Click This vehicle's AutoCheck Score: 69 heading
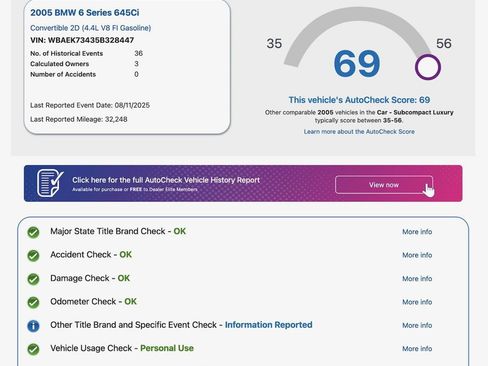 click(359, 100)
